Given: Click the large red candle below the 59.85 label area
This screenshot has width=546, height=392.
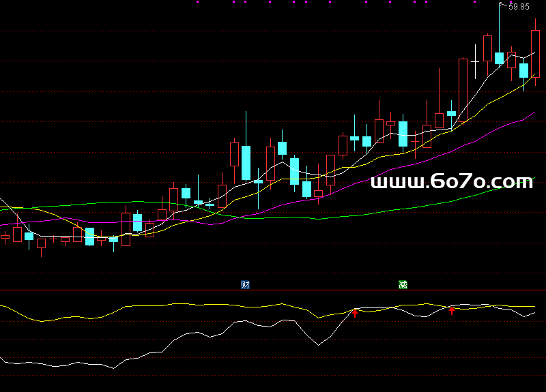Looking at the screenshot, I should tap(463, 90).
